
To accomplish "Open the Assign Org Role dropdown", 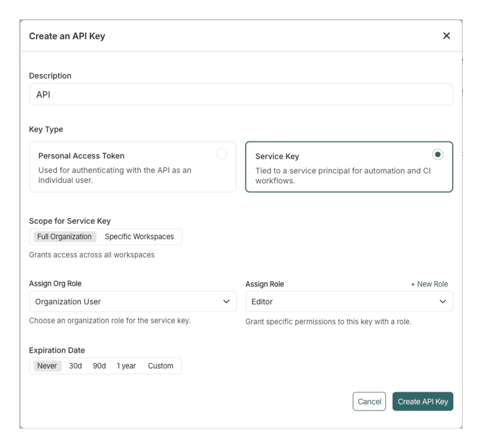I will (133, 301).
